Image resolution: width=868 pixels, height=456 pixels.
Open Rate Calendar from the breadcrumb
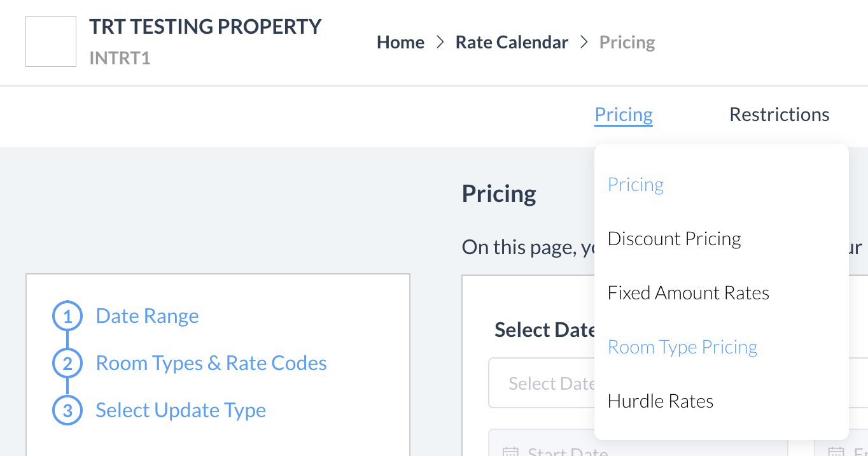[512, 41]
